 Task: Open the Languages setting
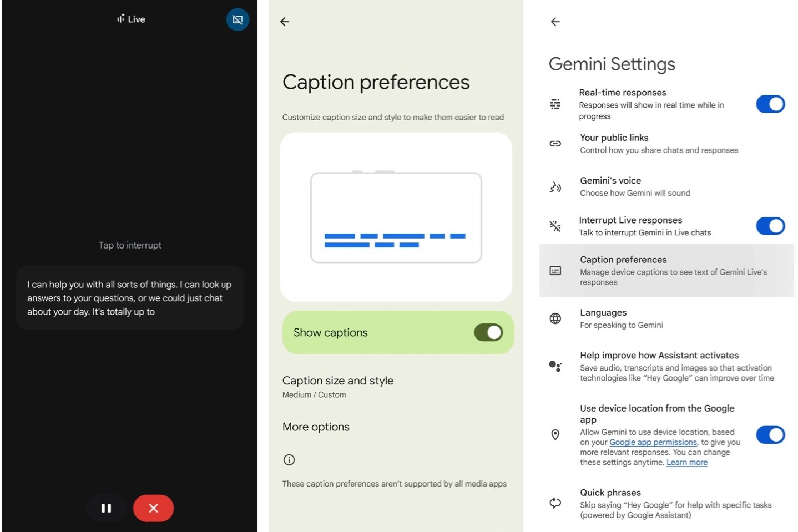666,318
